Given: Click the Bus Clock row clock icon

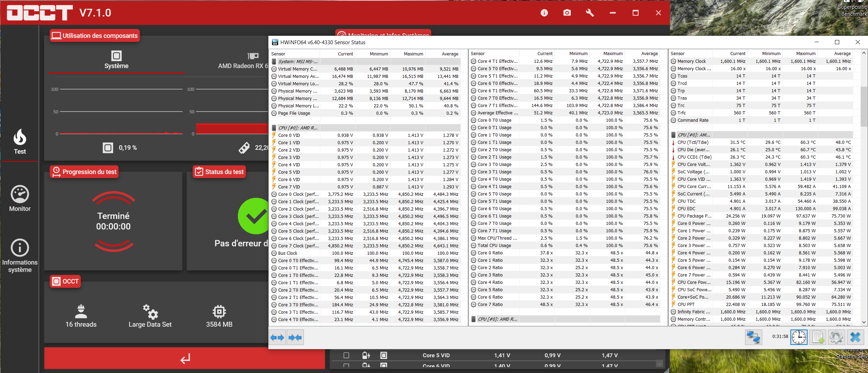Looking at the screenshot, I should click(274, 253).
